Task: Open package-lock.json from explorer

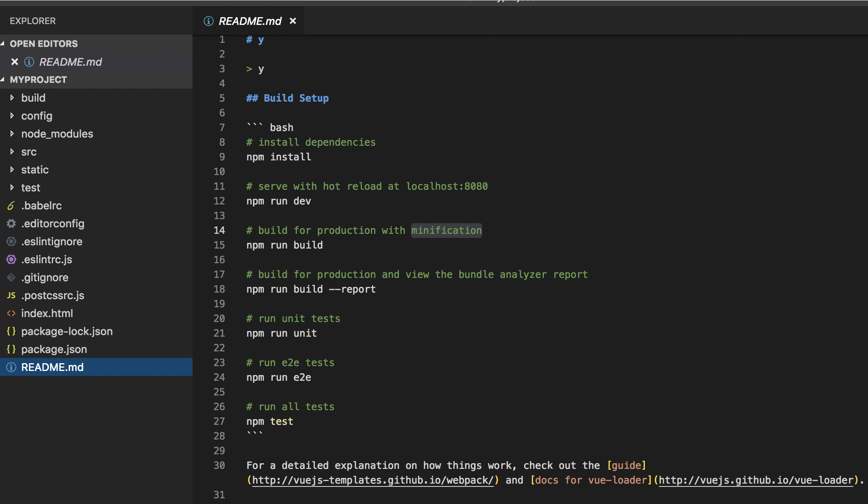Action: [67, 331]
